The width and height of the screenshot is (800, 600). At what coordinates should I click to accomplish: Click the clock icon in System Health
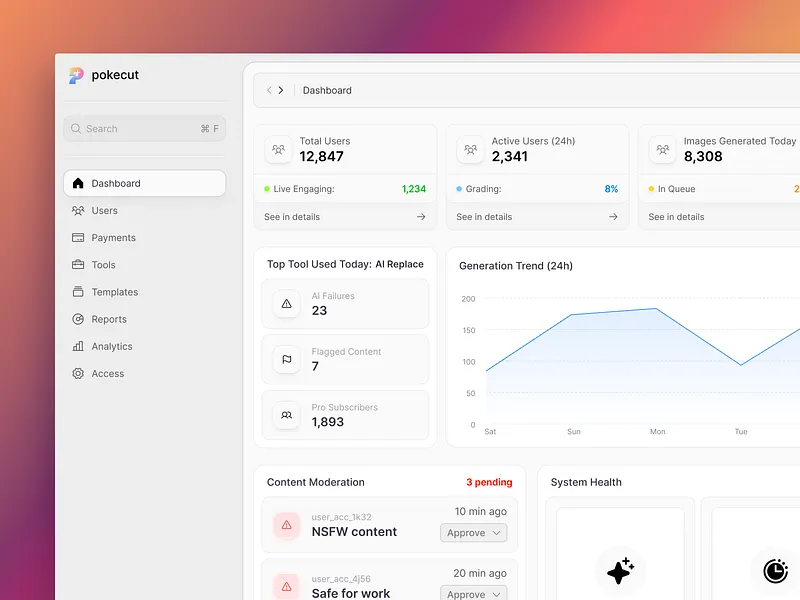point(777,571)
